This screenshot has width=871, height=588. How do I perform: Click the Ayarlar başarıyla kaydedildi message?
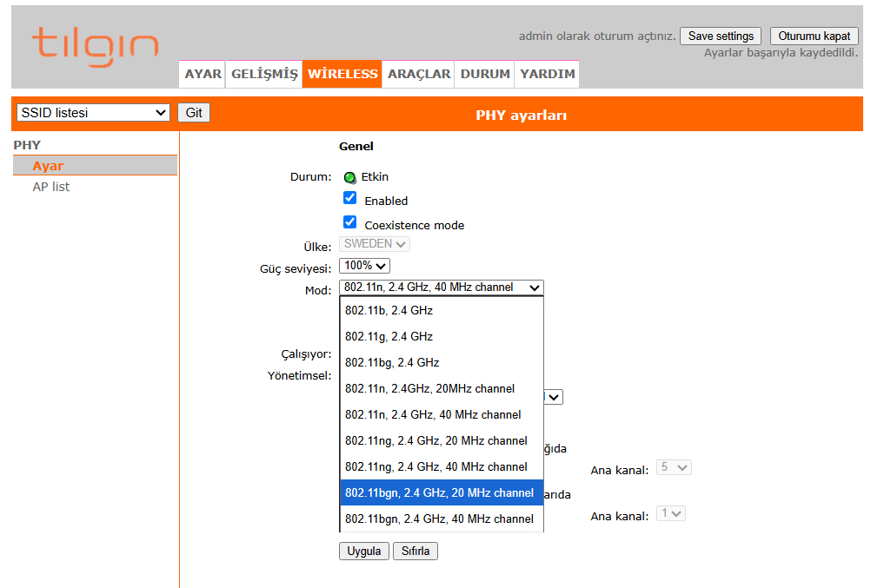coord(781,53)
